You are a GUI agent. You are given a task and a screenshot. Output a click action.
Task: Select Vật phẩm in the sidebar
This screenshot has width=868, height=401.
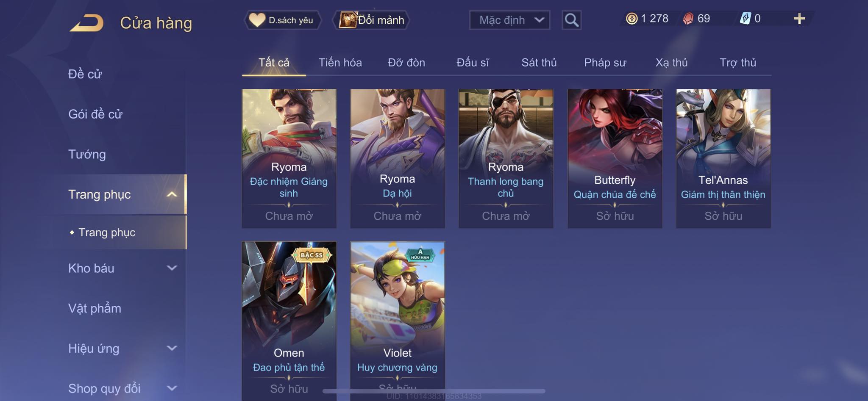pos(95,308)
